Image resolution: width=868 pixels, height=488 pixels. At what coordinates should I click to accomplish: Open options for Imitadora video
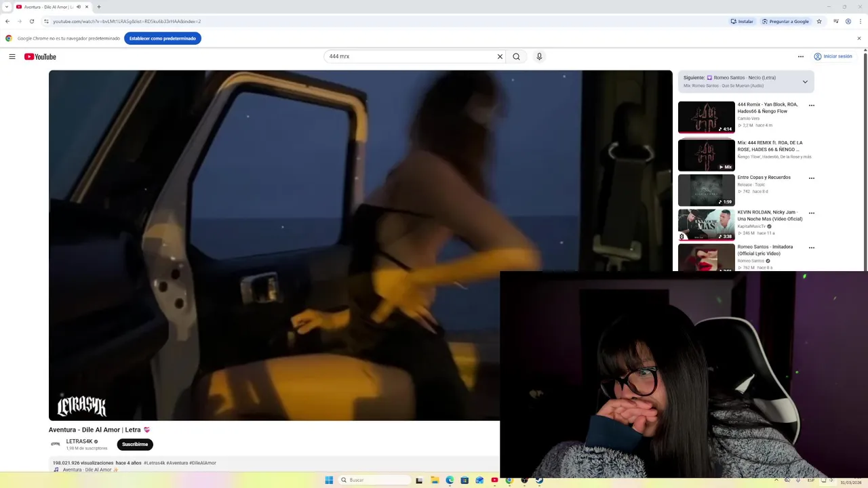pyautogui.click(x=812, y=247)
